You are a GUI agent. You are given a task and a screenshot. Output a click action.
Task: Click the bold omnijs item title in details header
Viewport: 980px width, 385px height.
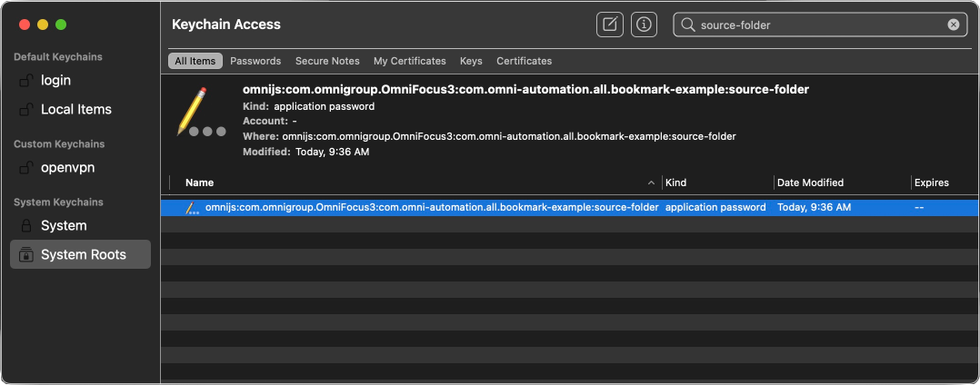pyautogui.click(x=525, y=90)
